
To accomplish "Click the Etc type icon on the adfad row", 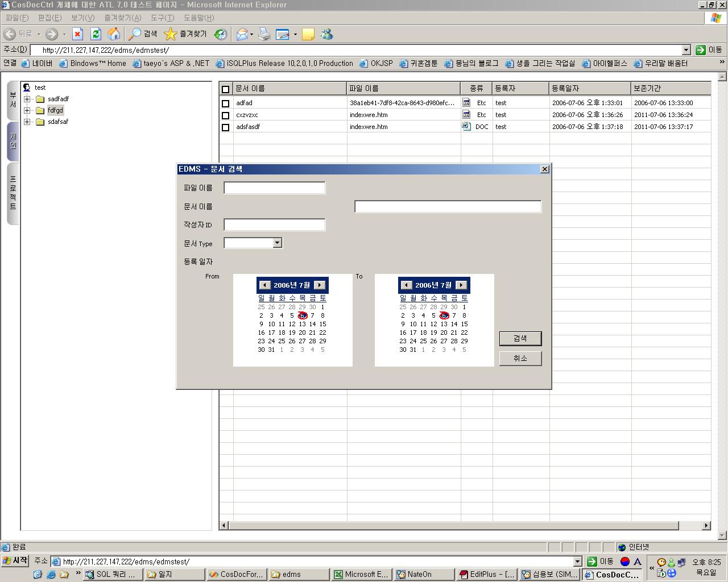I will pyautogui.click(x=466, y=102).
